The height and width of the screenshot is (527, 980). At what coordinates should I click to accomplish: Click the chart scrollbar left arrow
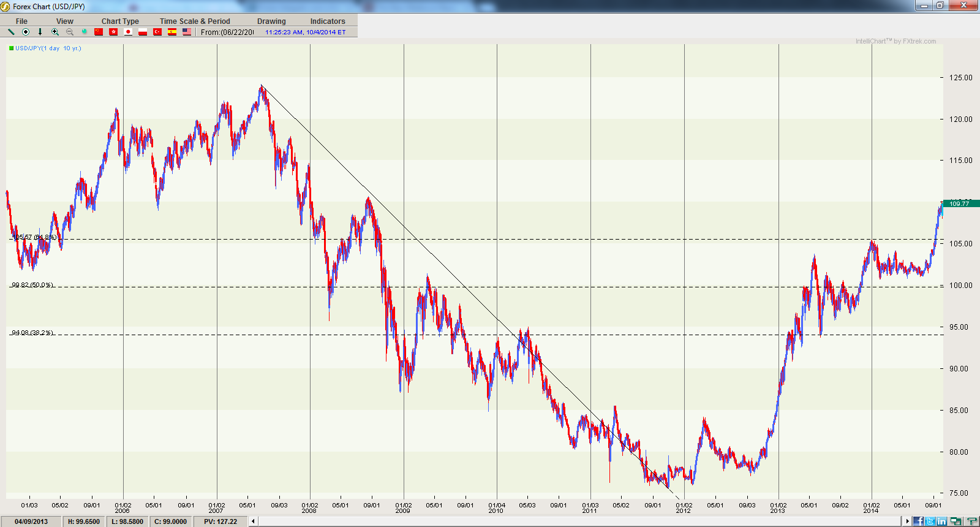253,521
